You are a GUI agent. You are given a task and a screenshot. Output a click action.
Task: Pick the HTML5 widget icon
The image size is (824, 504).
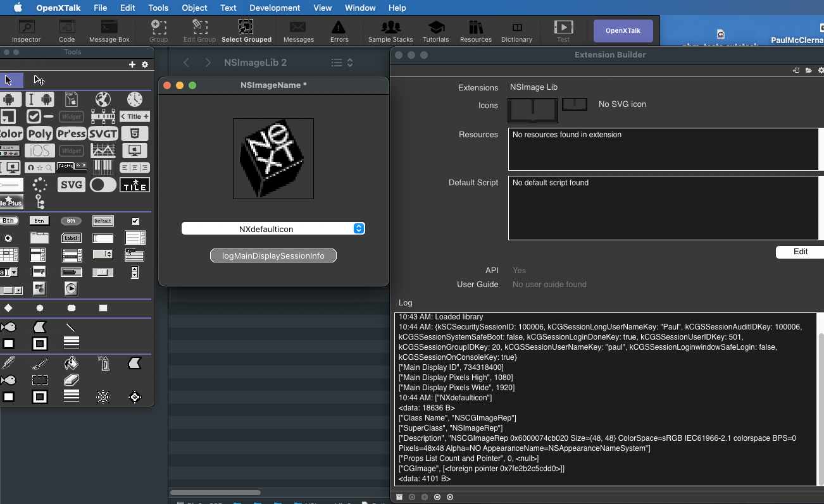tap(135, 133)
